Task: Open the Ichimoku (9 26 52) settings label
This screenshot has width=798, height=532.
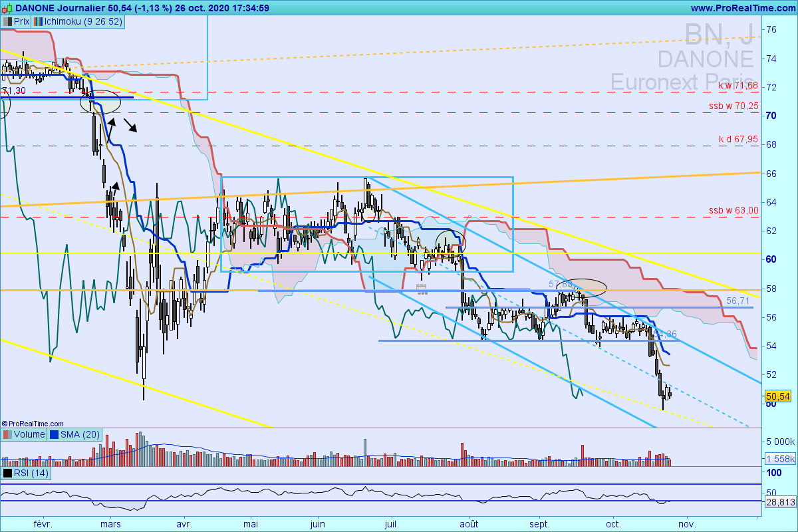Action: point(82,21)
